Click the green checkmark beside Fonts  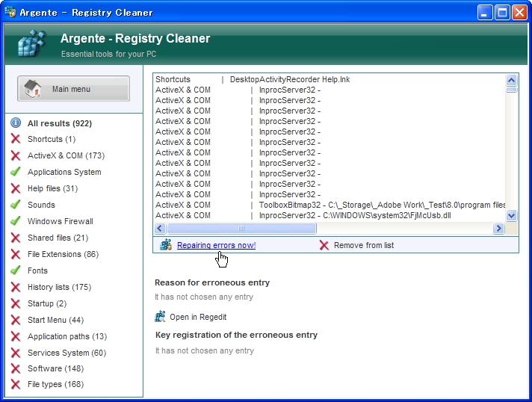click(16, 270)
